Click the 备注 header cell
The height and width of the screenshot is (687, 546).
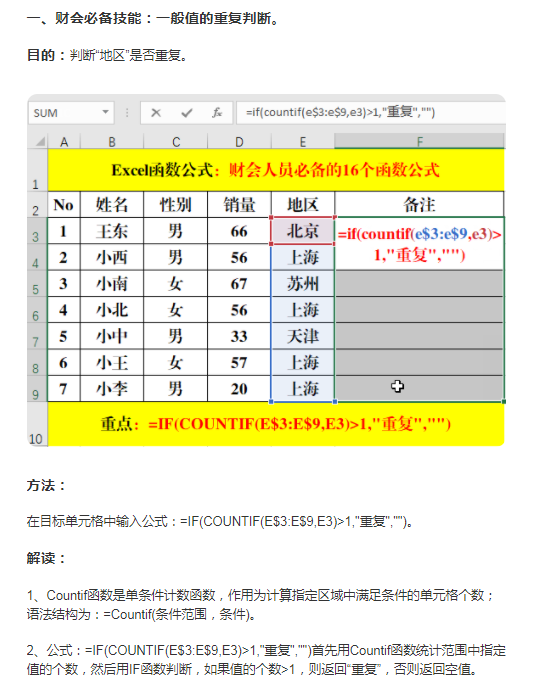pos(419,205)
